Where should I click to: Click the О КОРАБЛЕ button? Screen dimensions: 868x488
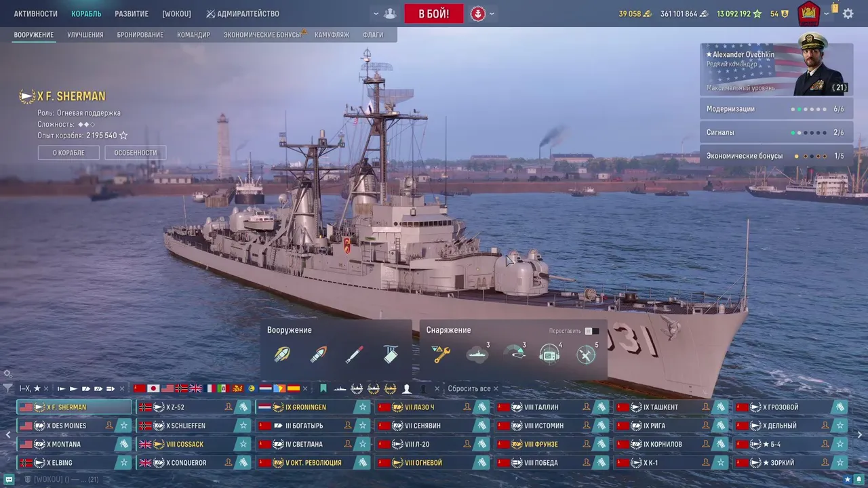[68, 152]
